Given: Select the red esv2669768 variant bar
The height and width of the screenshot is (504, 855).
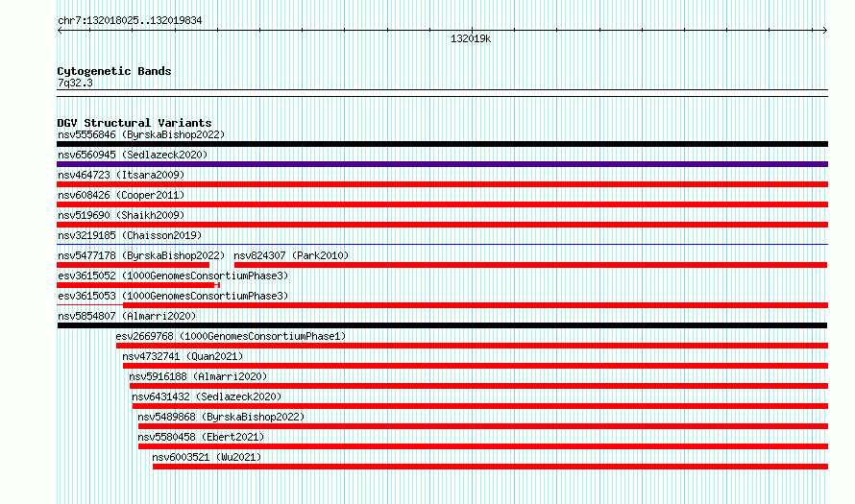Looking at the screenshot, I should 473,346.
